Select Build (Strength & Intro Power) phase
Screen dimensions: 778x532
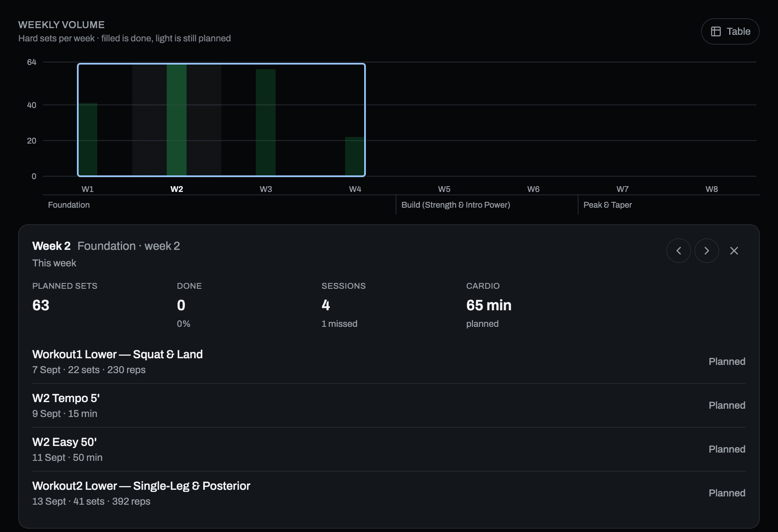coord(456,205)
